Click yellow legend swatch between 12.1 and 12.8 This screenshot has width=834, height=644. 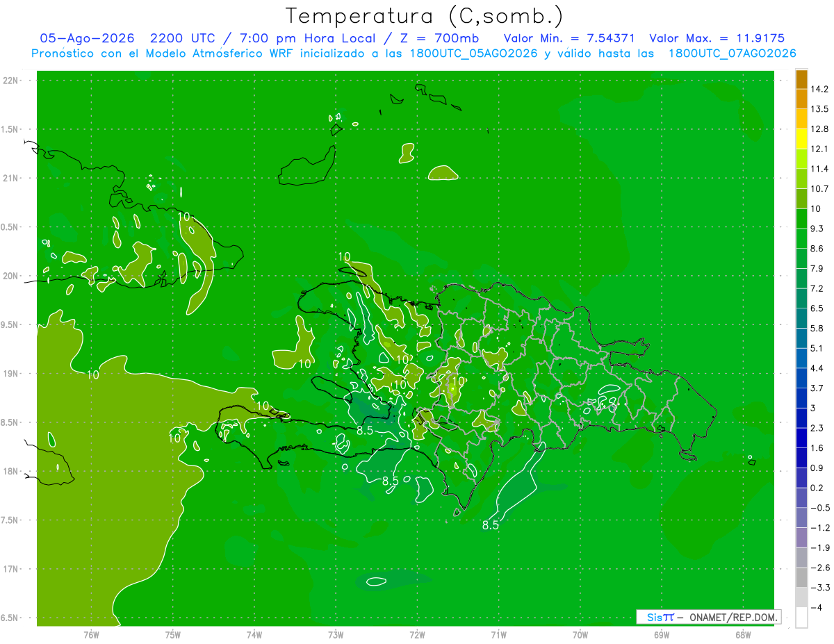pyautogui.click(x=801, y=139)
